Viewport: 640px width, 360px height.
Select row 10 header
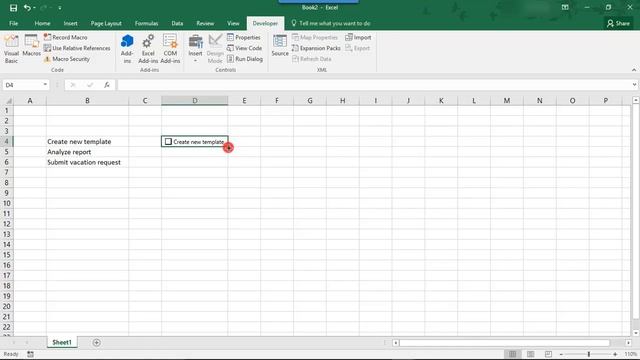[x=7, y=203]
